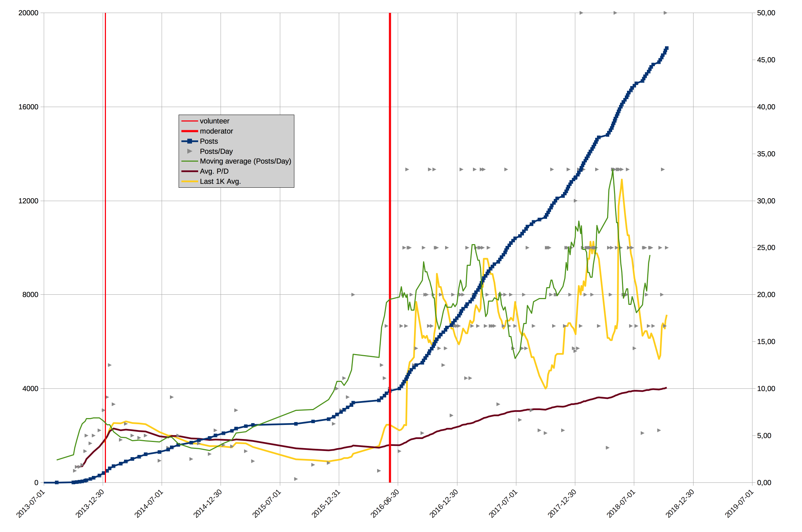Click the thin red volunteer legend swatch
802x532 pixels.
[189, 121]
